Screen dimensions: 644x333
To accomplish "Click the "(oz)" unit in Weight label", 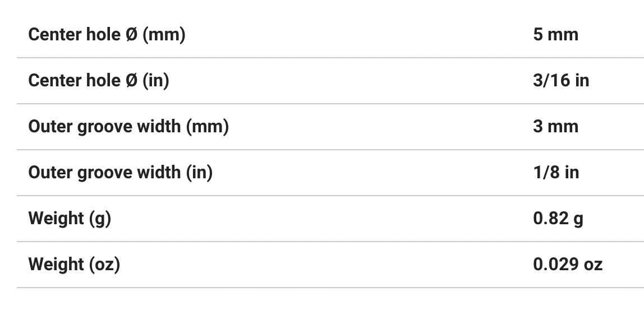I will tap(104, 265).
